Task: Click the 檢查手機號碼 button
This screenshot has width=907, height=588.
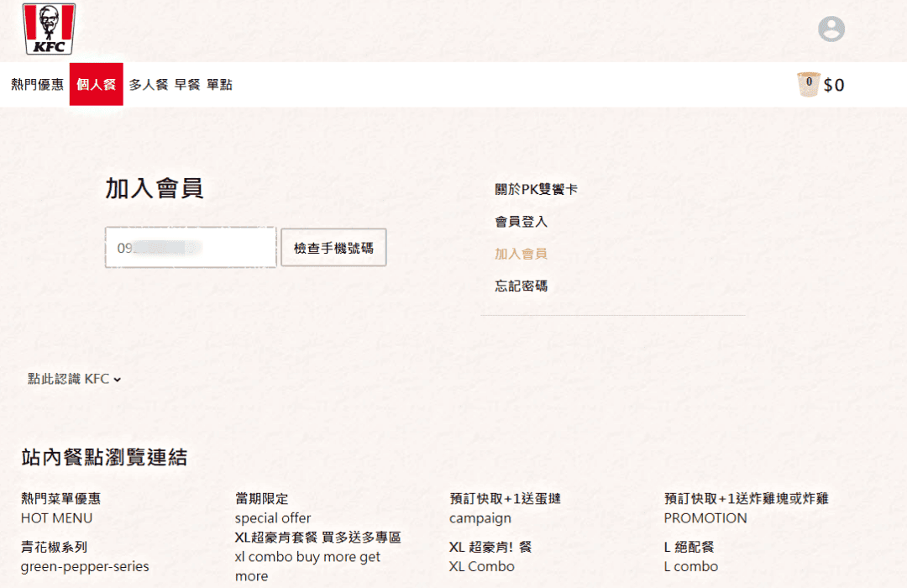Action: 333,248
